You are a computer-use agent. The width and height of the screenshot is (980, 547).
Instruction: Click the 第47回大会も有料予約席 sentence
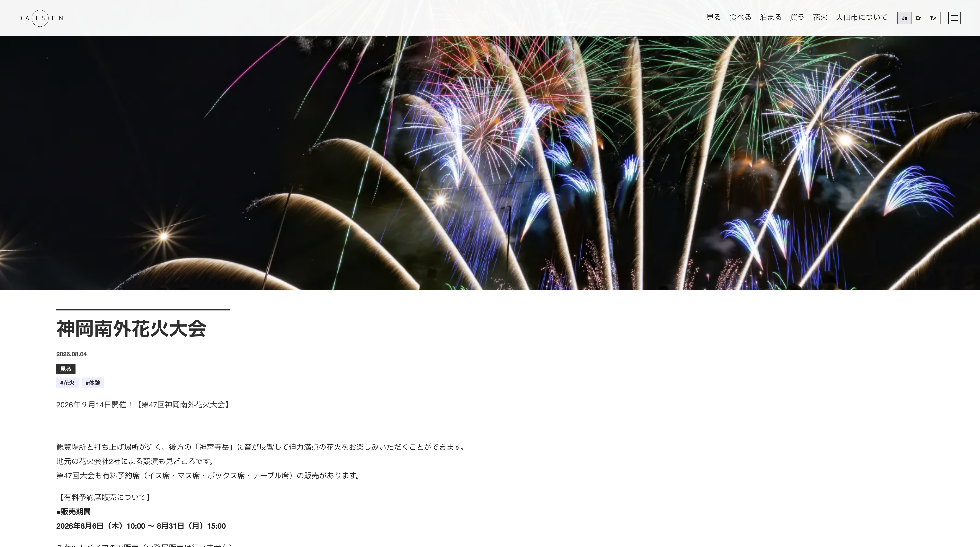[x=209, y=475]
